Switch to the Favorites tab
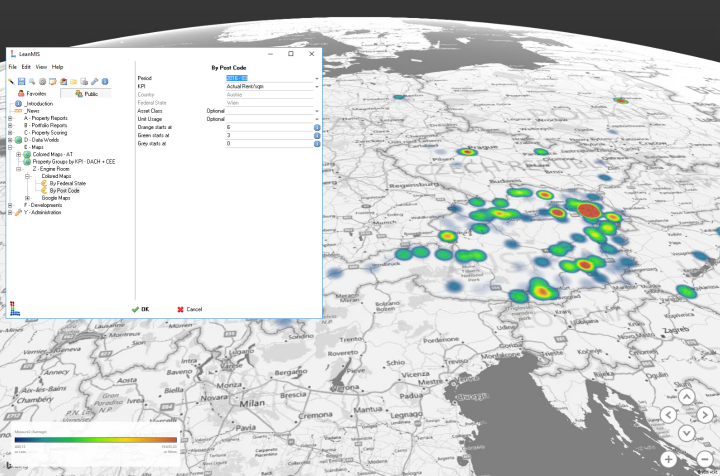 [32, 93]
